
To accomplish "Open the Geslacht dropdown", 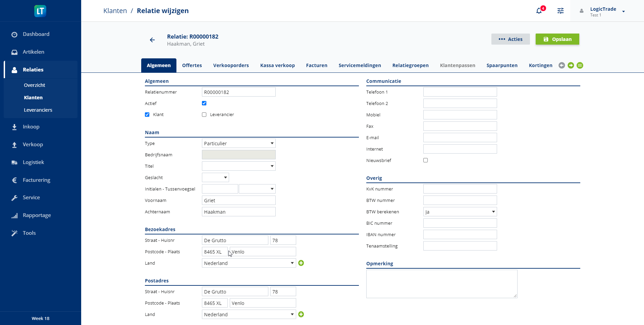I will tap(215, 177).
